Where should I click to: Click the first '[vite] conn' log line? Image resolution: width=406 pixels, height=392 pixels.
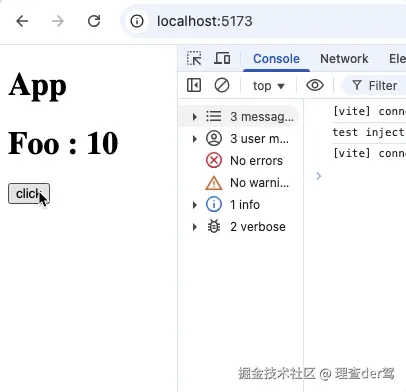(369, 111)
